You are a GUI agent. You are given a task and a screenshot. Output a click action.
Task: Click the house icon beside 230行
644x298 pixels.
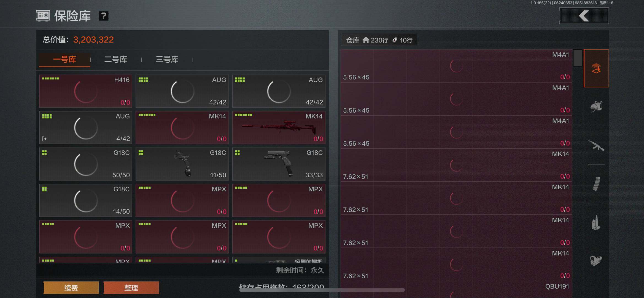click(366, 40)
